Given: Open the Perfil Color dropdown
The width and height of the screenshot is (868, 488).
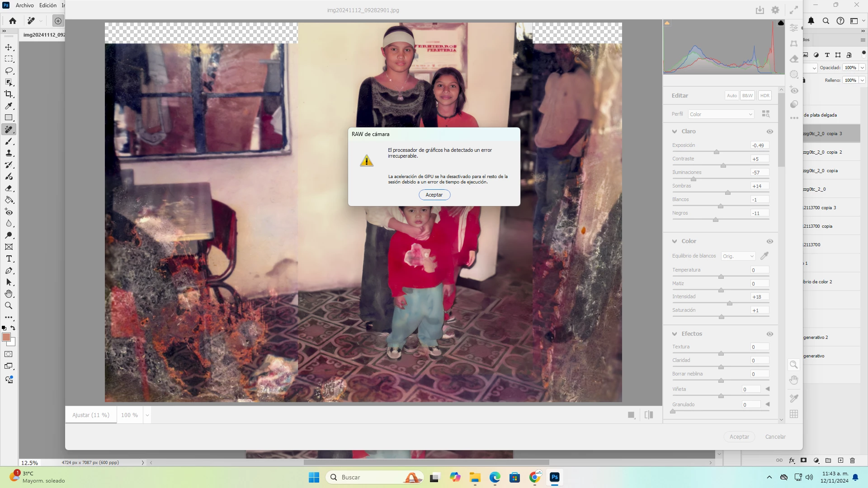Looking at the screenshot, I should point(721,114).
